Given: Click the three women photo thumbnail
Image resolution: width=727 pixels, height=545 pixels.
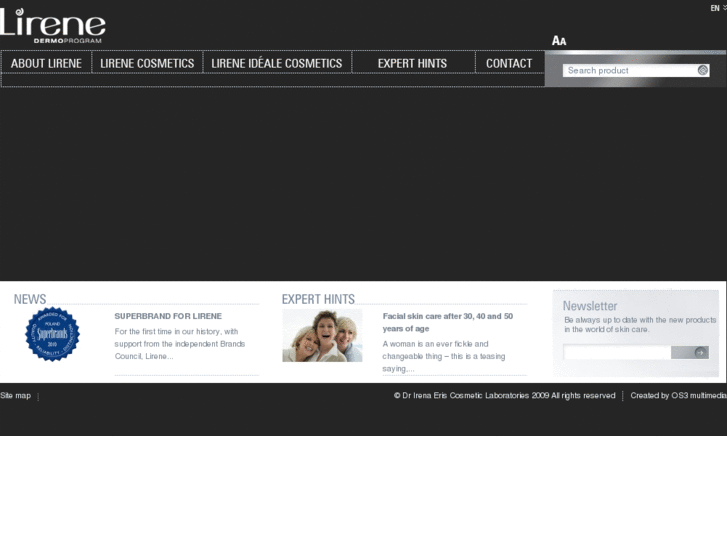Looking at the screenshot, I should 322,335.
